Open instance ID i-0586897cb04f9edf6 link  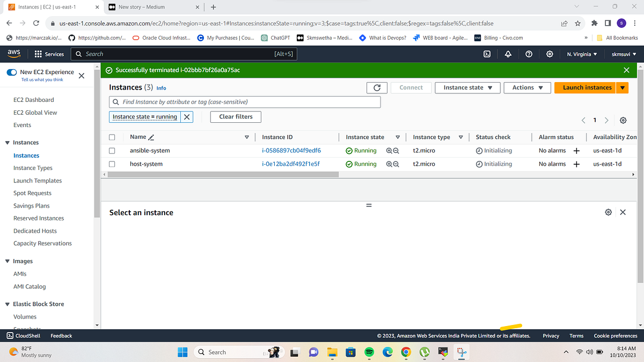[x=291, y=151]
